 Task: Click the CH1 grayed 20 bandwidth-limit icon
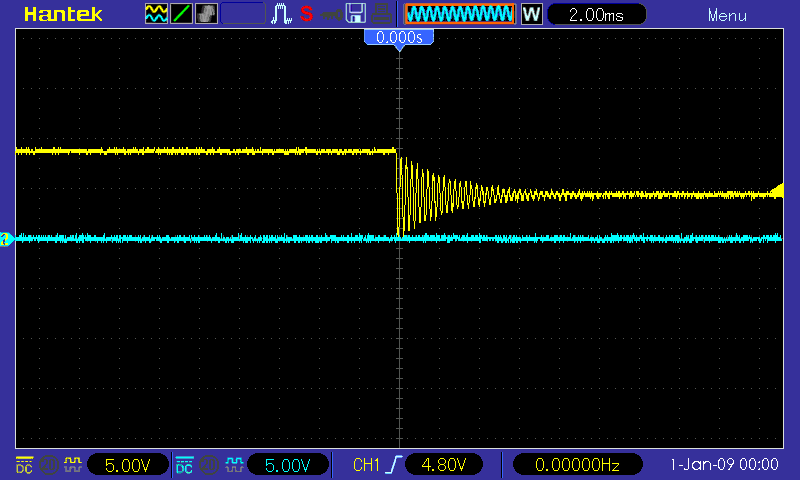click(48, 465)
